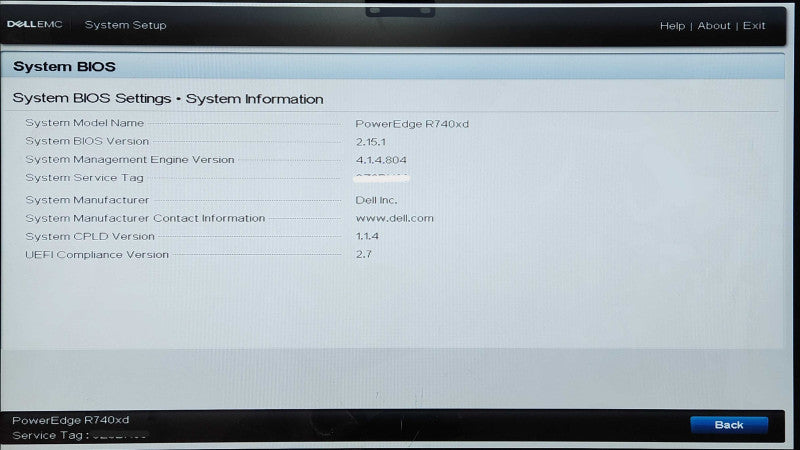Click the System Setup header title
This screenshot has width=800, height=450.
(x=126, y=24)
